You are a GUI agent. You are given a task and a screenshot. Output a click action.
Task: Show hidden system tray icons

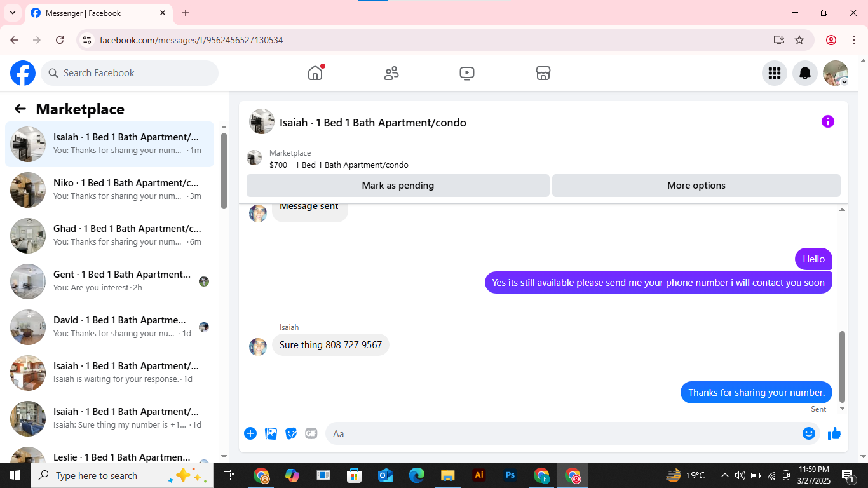tap(724, 475)
